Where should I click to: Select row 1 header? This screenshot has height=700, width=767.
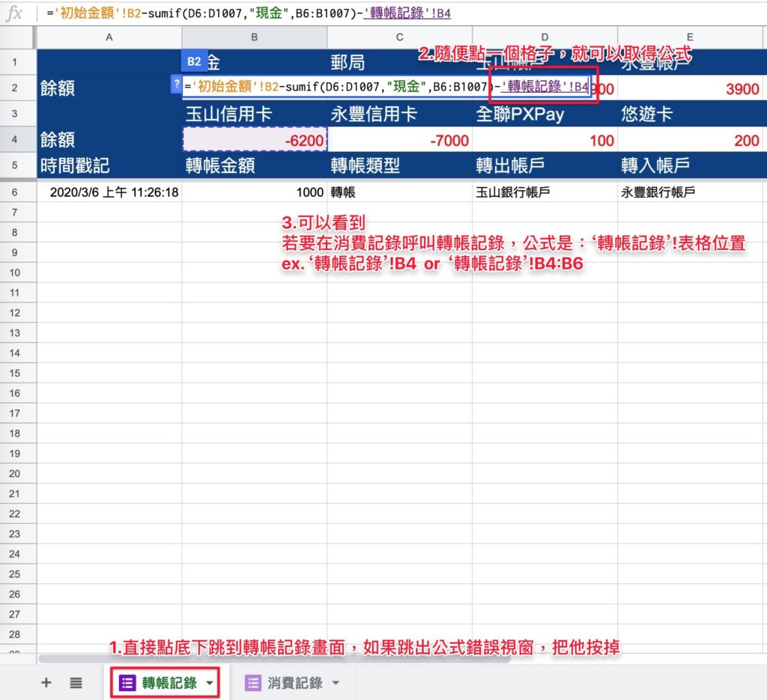point(15,62)
